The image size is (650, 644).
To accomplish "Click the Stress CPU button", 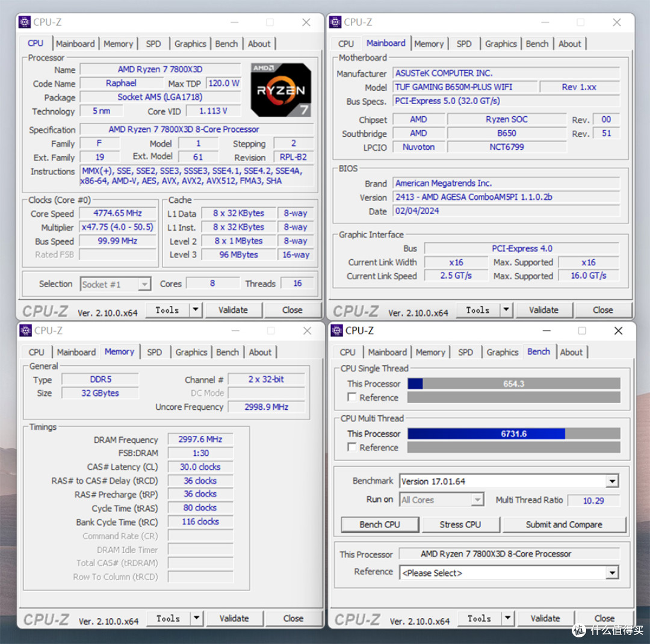I will pos(460,525).
